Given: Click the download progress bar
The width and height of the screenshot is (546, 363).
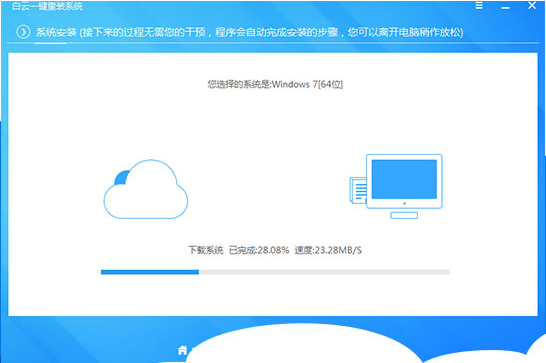Looking at the screenshot, I should coord(275,272).
